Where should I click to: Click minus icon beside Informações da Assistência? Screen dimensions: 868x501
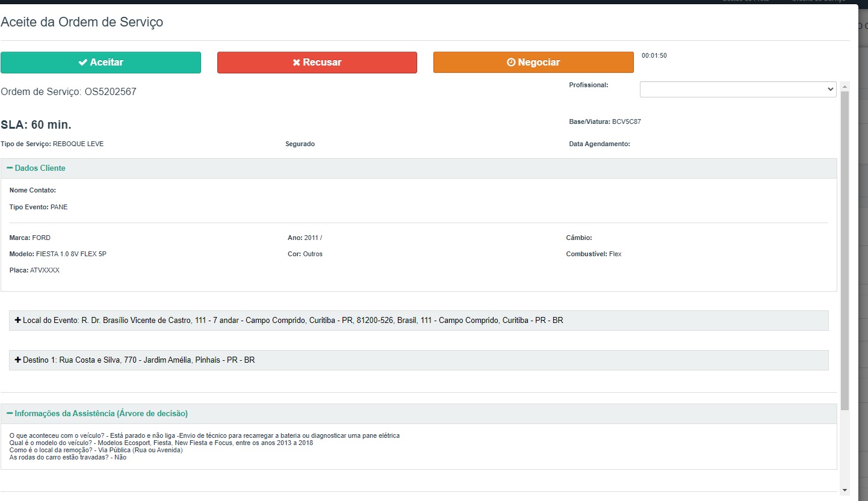[10, 414]
